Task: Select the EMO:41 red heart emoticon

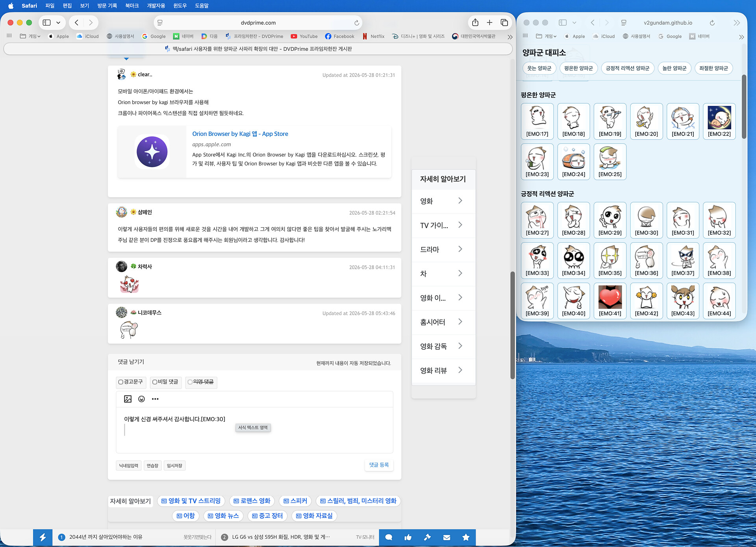Action: coord(610,301)
